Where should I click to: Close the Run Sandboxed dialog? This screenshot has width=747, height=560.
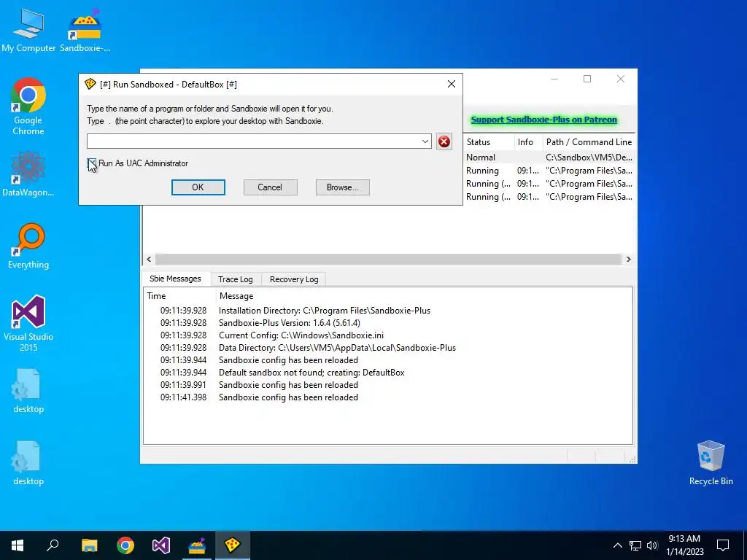[x=451, y=85]
